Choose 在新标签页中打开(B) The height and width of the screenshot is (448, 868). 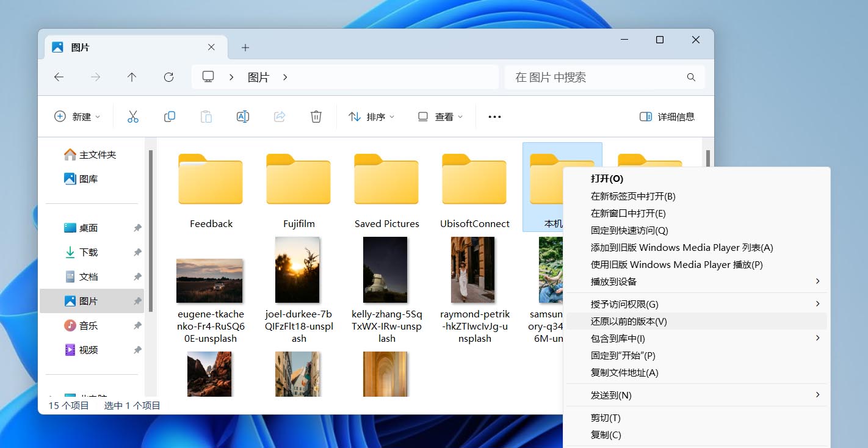[x=696, y=196]
